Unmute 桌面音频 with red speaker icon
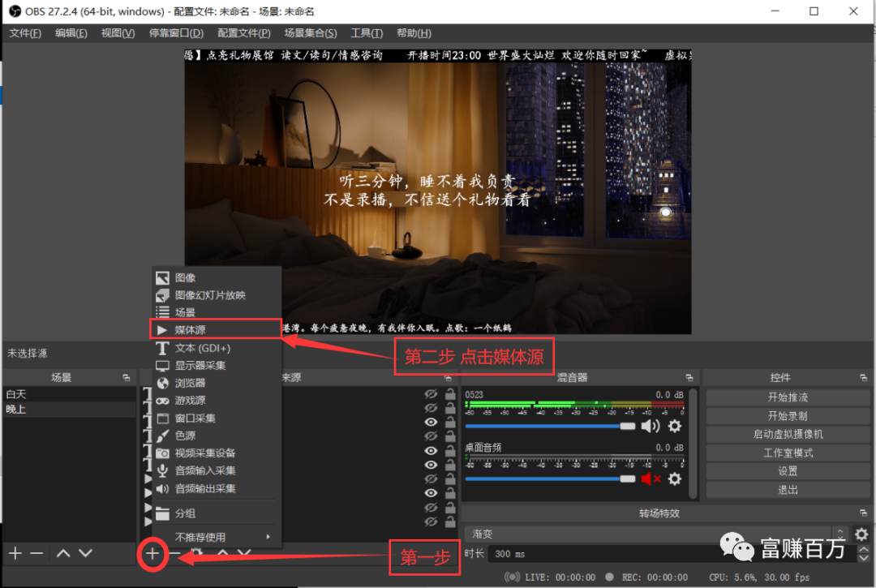 click(651, 479)
